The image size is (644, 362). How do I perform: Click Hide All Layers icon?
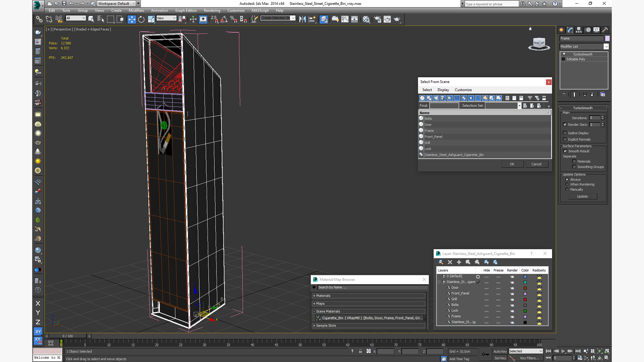pos(486,262)
